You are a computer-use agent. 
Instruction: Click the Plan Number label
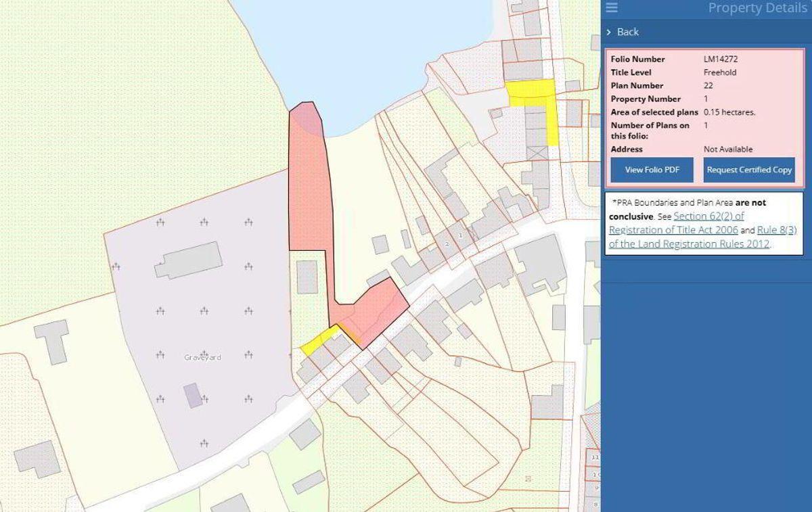click(637, 86)
